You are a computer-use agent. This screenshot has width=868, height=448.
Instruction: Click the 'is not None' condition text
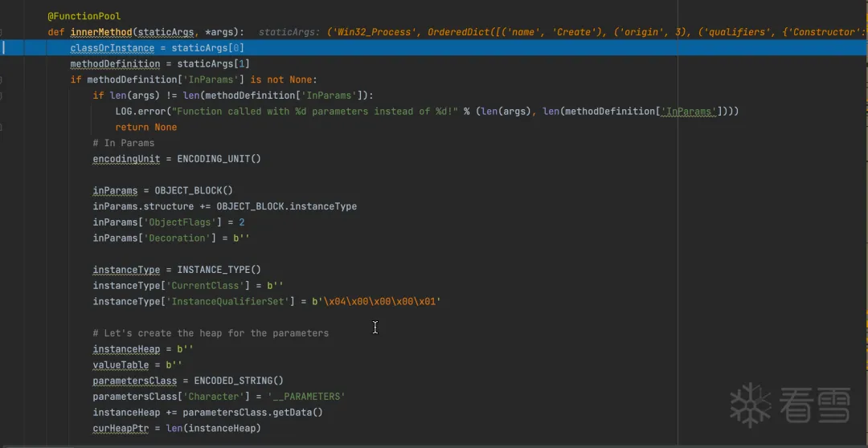[284, 79]
